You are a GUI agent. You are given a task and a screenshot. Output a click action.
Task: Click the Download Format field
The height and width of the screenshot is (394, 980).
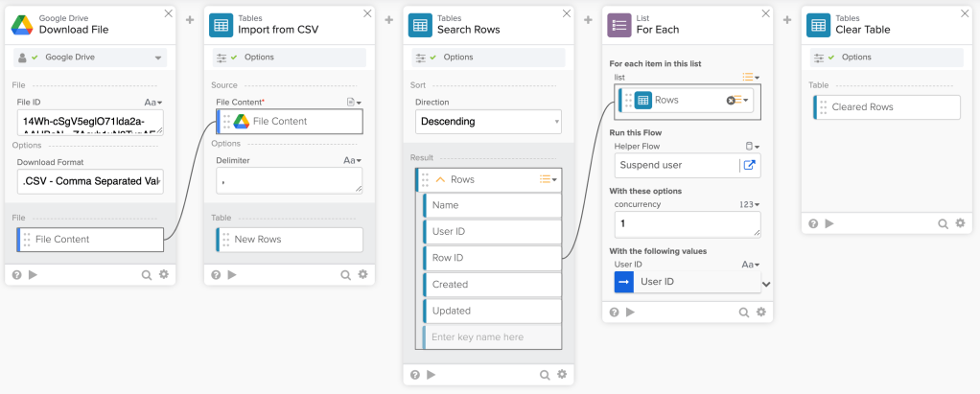click(x=91, y=182)
